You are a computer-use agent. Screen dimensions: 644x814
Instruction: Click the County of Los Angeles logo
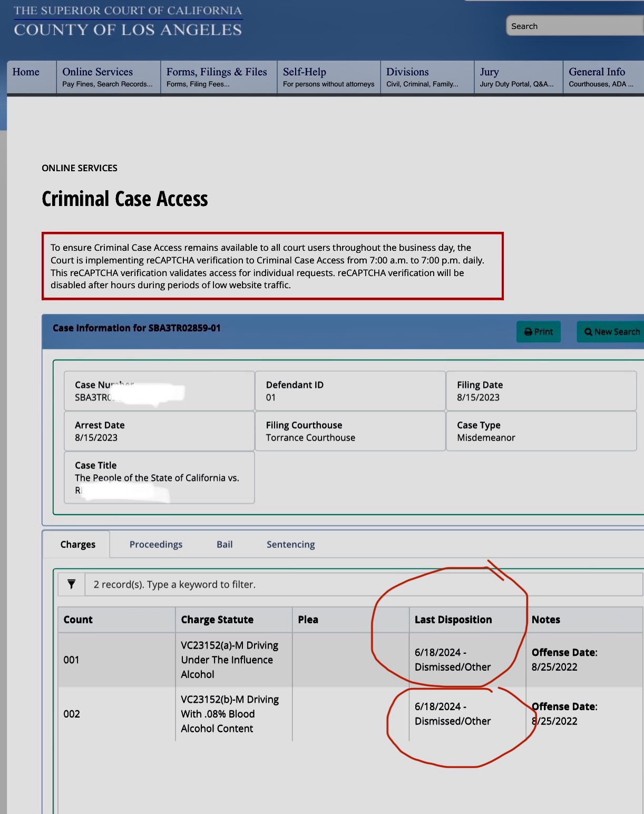pyautogui.click(x=128, y=21)
